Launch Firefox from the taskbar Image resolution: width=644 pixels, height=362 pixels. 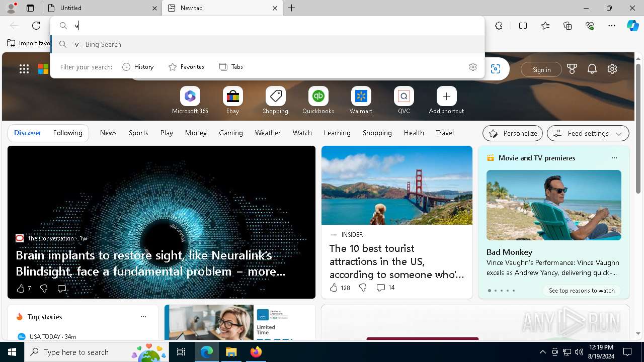click(x=256, y=352)
